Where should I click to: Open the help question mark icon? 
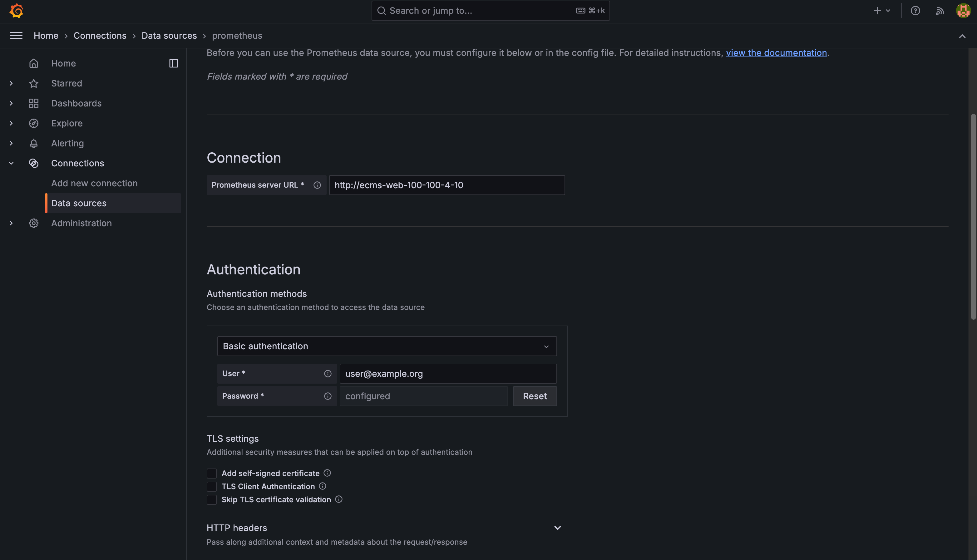click(x=915, y=11)
